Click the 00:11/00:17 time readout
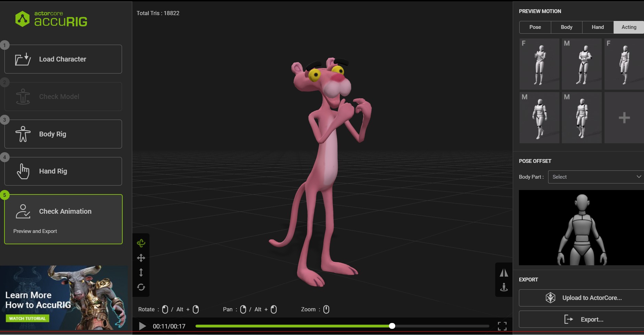 [169, 326]
